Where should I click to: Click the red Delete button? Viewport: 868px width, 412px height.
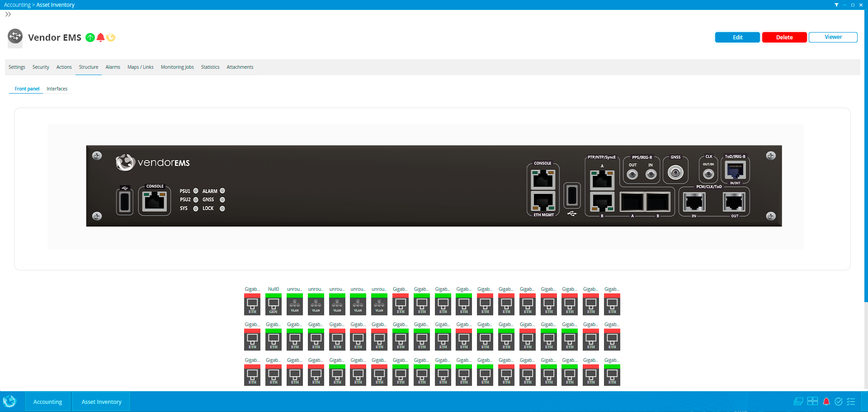coord(784,38)
